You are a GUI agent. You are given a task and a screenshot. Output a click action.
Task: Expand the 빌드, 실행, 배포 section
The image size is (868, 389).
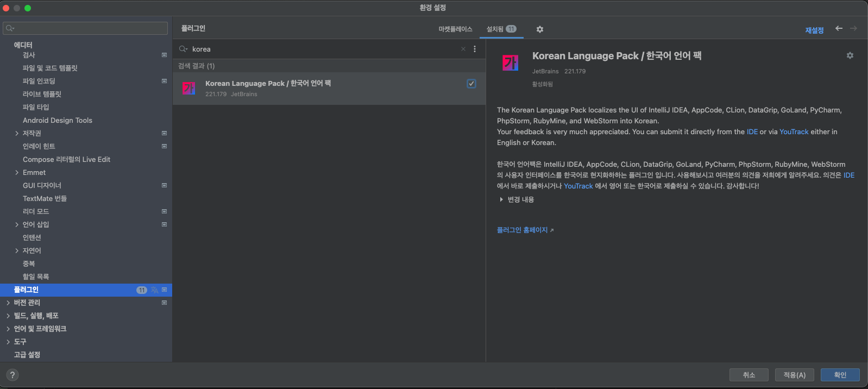pos(8,316)
